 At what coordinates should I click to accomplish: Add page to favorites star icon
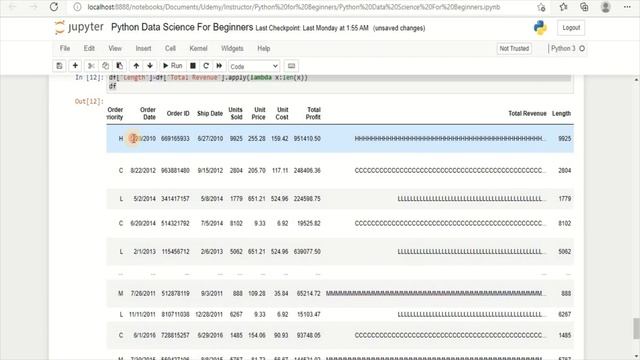tap(541, 7)
